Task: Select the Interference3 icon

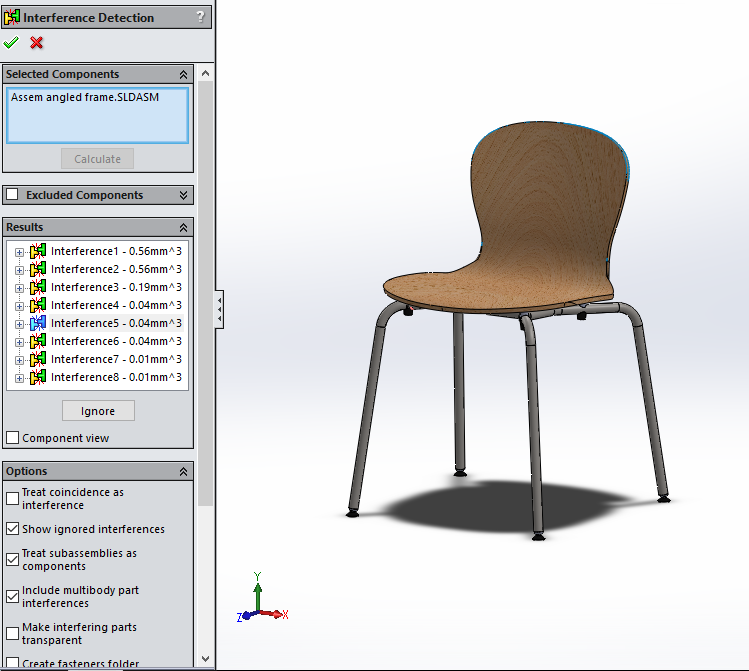Action: [38, 287]
